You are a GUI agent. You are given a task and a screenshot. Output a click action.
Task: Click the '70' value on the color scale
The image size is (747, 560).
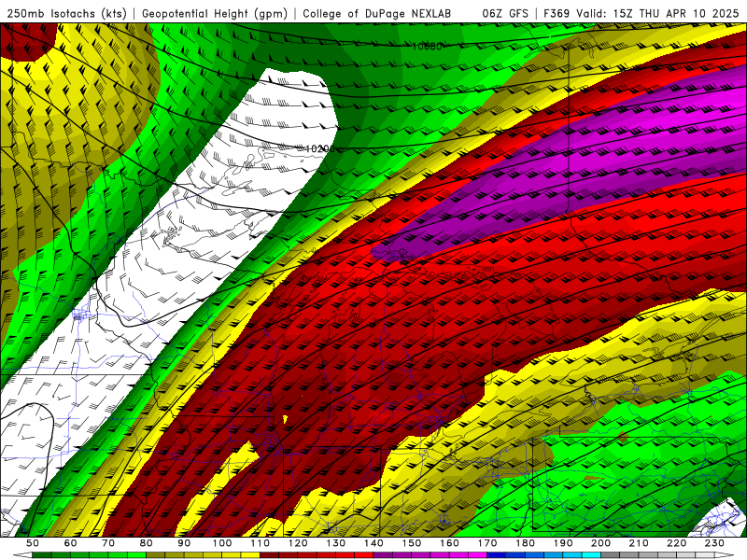(108, 543)
